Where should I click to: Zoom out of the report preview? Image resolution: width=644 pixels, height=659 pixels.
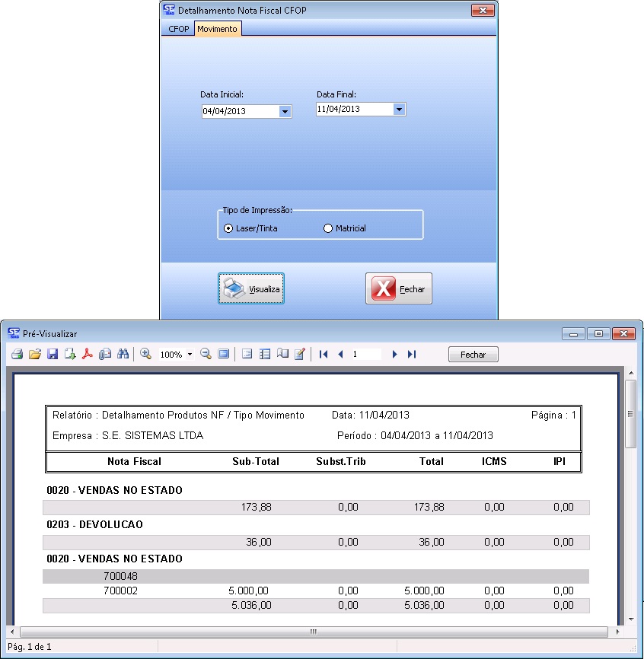[x=206, y=355]
